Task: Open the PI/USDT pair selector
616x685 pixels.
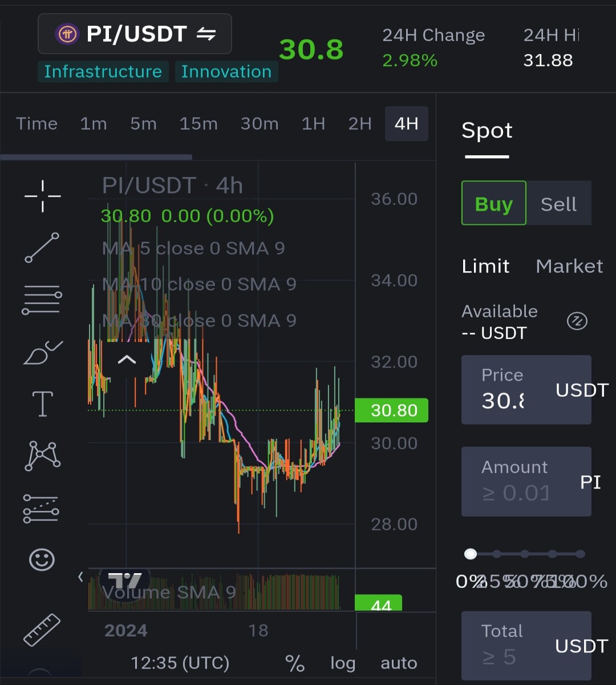Action: [135, 34]
